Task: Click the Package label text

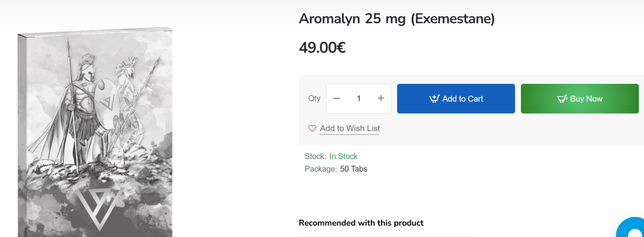Action: point(321,169)
